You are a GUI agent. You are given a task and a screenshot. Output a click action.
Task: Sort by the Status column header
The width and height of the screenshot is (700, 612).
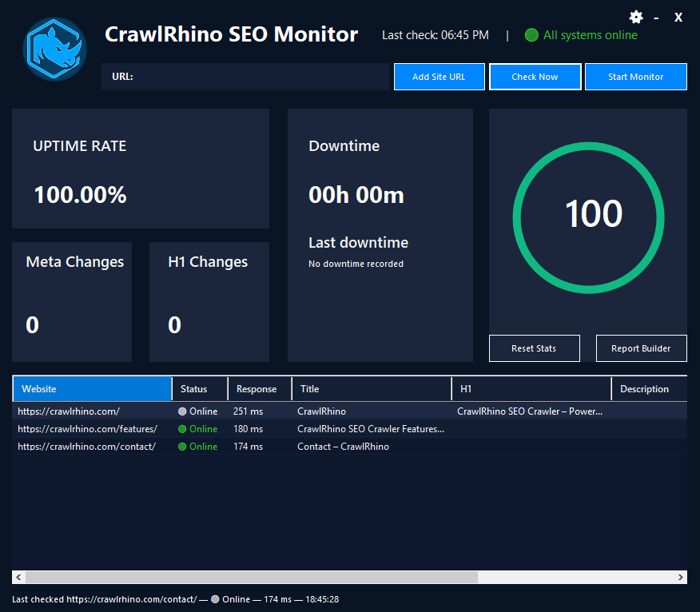tap(200, 389)
